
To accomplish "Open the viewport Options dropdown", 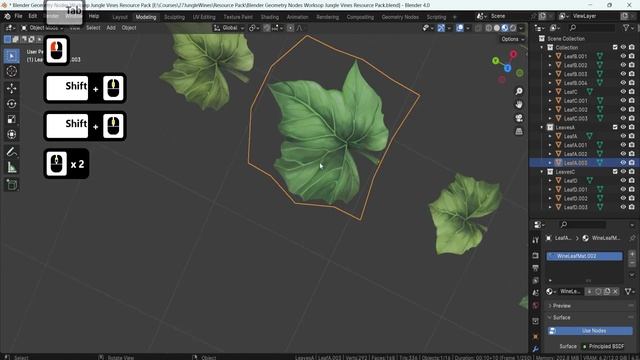I will click(x=513, y=39).
